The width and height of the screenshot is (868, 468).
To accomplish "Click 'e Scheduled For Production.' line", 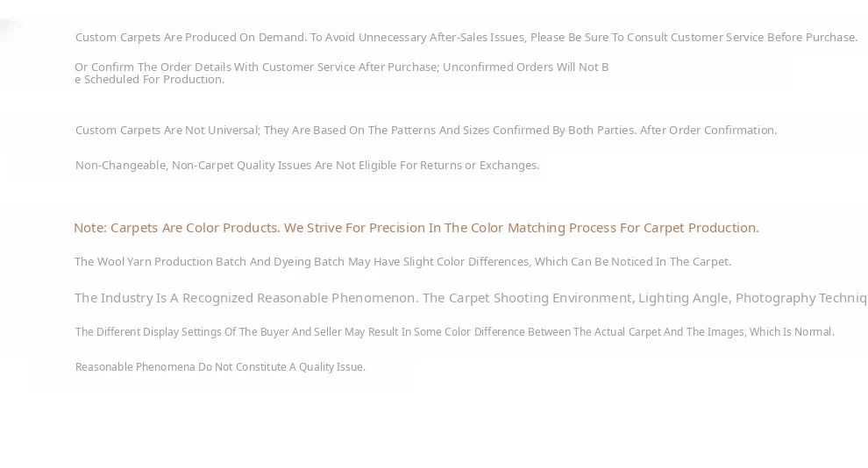I will pyautogui.click(x=149, y=80).
